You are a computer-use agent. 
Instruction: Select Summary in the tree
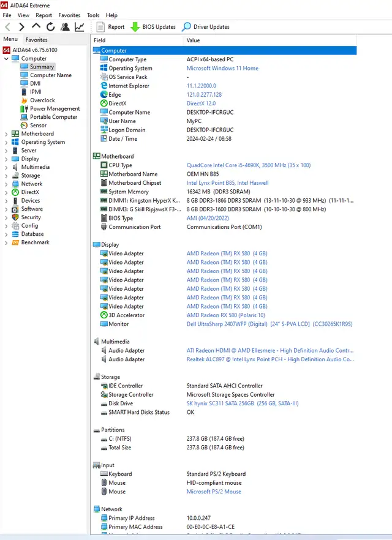point(42,67)
